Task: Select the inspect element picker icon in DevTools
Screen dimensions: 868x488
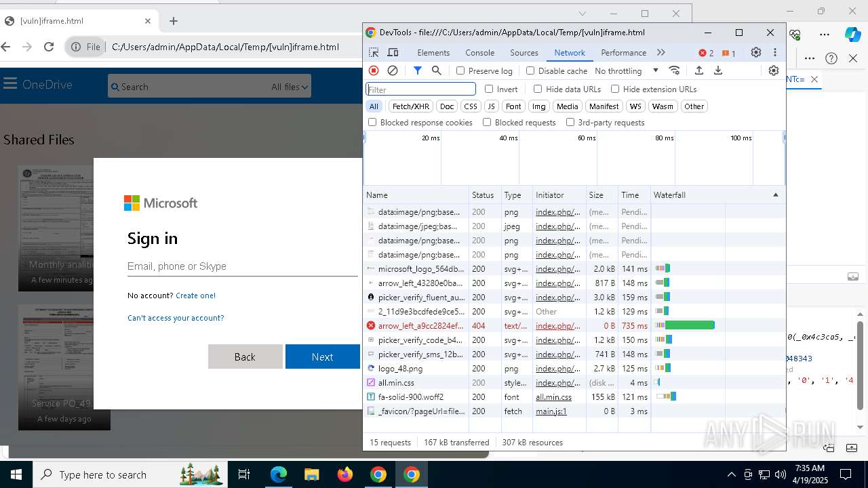Action: (374, 52)
